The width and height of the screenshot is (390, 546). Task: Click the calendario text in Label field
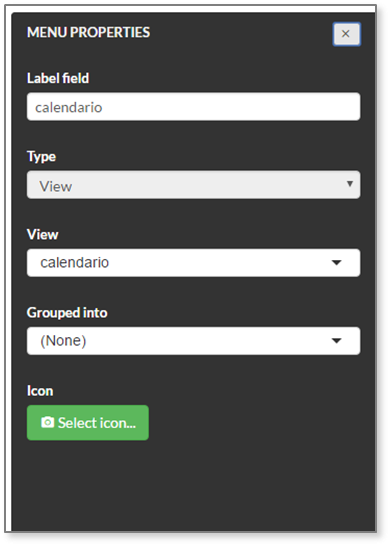[x=69, y=108]
